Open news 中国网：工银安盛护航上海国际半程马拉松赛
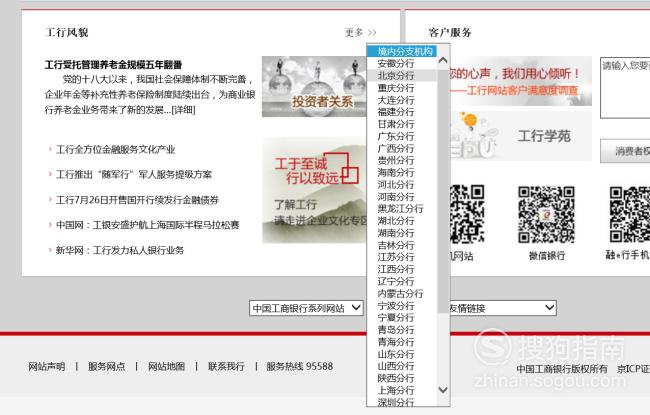The height and width of the screenshot is (415, 650). pyautogui.click(x=148, y=225)
